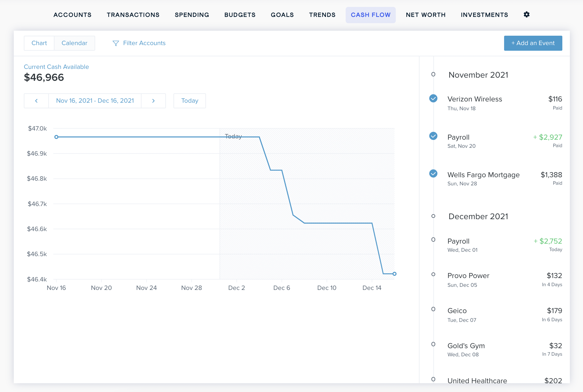
Task: Open settings gear icon in navigation
Action: pos(527,14)
